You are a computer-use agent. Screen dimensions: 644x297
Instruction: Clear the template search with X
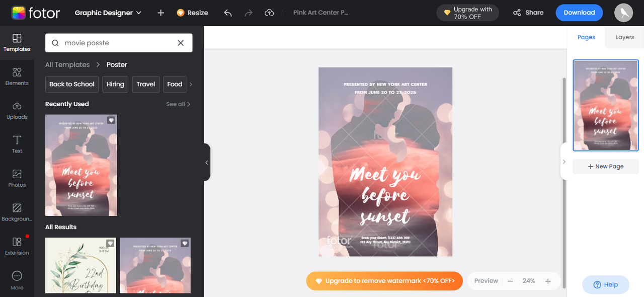[x=181, y=43]
